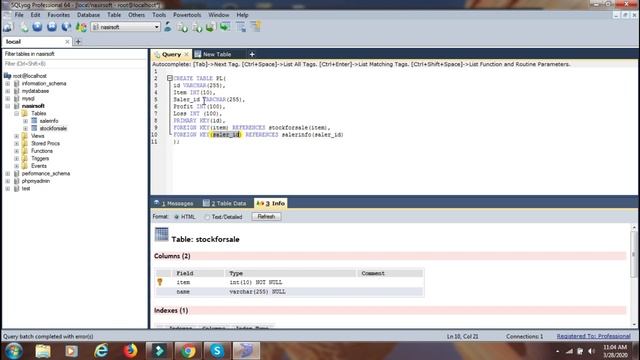Click the table icon beside Table: stockforsale heading
This screenshot has width=640, height=360.
[x=162, y=234]
